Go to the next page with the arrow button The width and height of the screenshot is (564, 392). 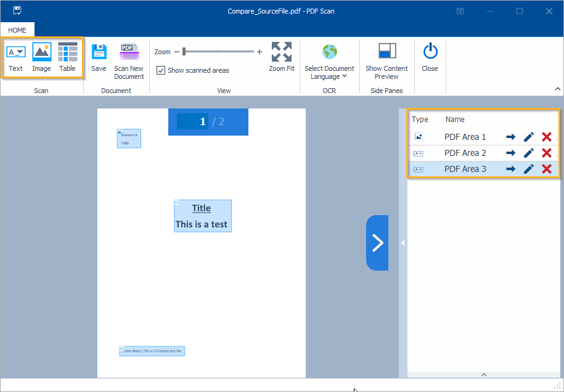[377, 243]
